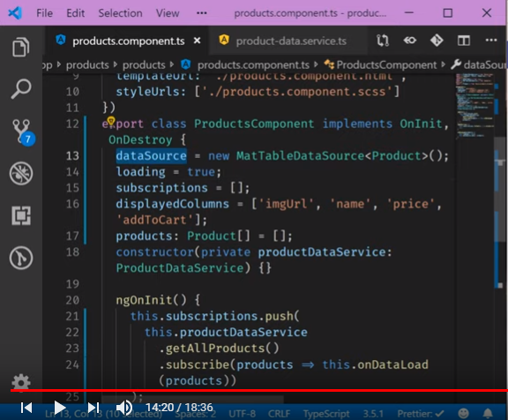
Task: Click the ProductsComponent breadcrumb
Action: (x=386, y=64)
